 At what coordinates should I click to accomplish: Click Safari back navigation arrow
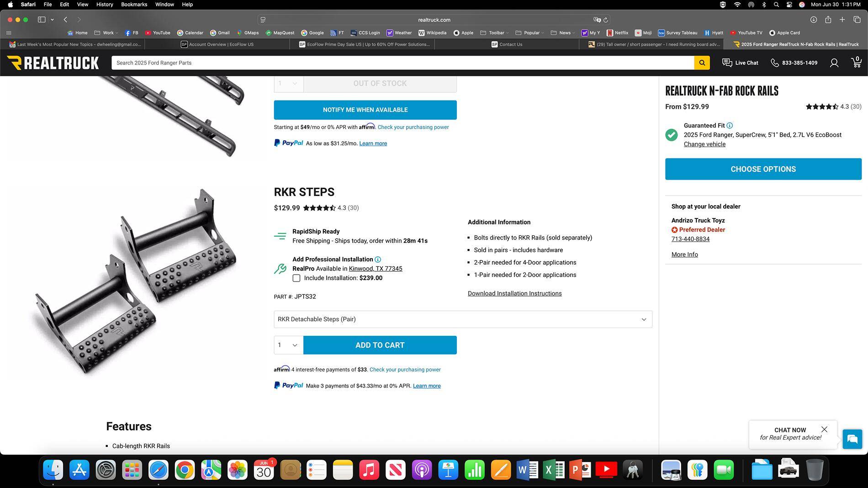[65, 20]
